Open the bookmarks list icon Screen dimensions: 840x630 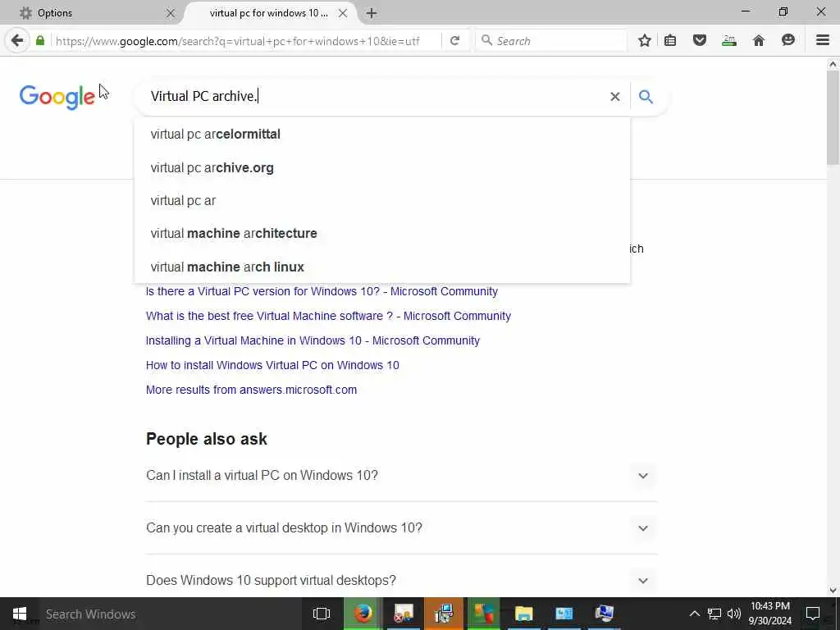tap(670, 40)
